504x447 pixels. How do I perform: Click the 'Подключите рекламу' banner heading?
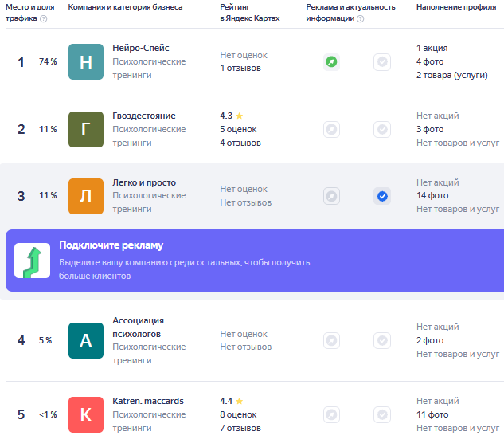111,245
